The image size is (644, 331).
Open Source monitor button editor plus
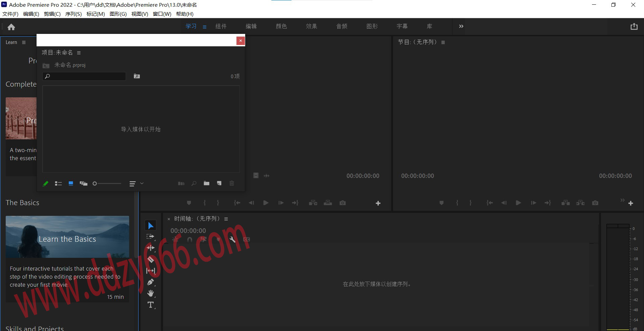click(378, 203)
